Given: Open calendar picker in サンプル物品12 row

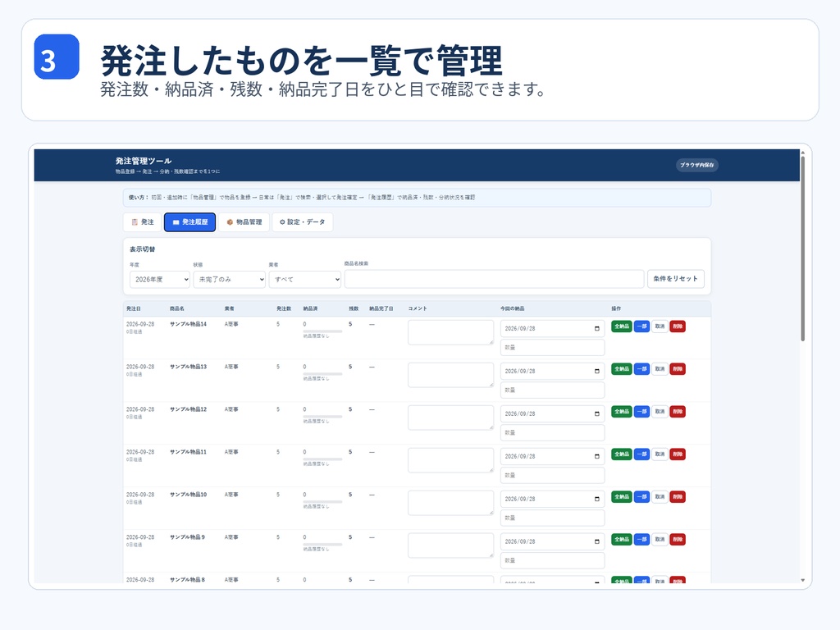Looking at the screenshot, I should point(597,413).
